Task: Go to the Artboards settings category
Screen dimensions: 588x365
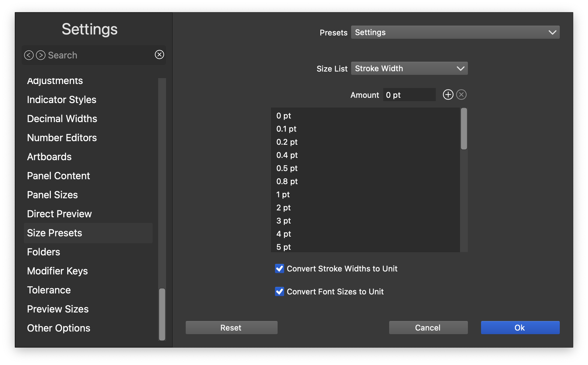Action: click(x=49, y=157)
